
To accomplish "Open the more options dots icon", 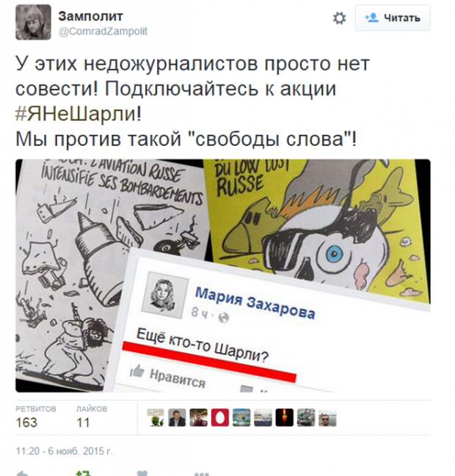I will point(202,474).
